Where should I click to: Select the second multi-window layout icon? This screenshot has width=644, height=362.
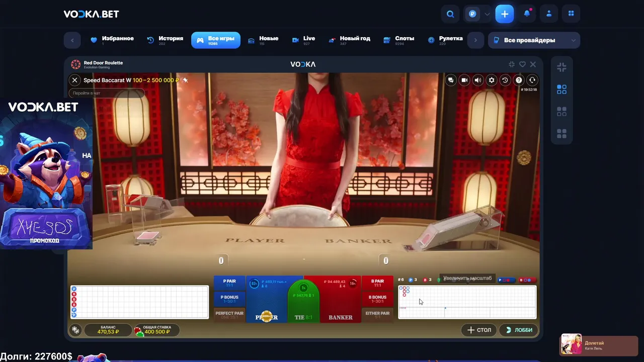point(562,112)
